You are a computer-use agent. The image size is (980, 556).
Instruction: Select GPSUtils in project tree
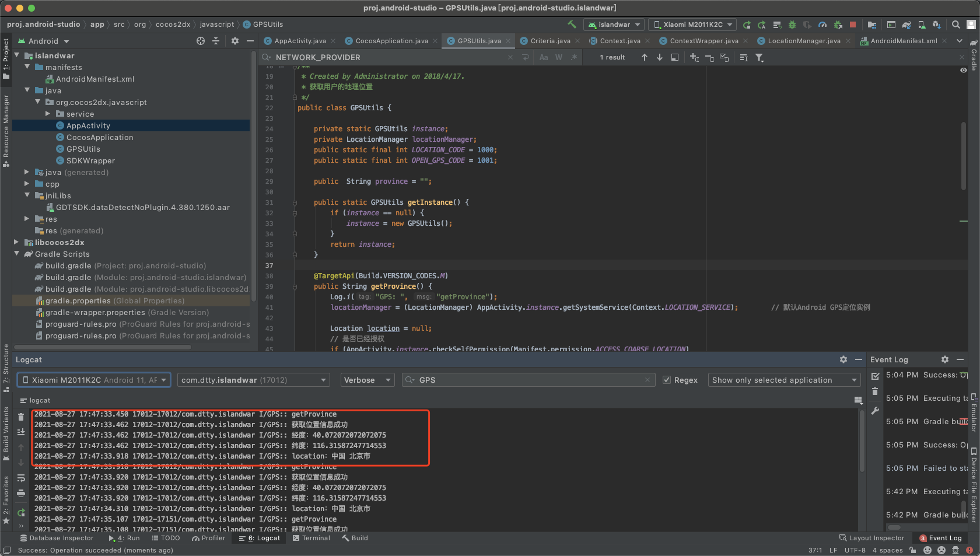[83, 149]
